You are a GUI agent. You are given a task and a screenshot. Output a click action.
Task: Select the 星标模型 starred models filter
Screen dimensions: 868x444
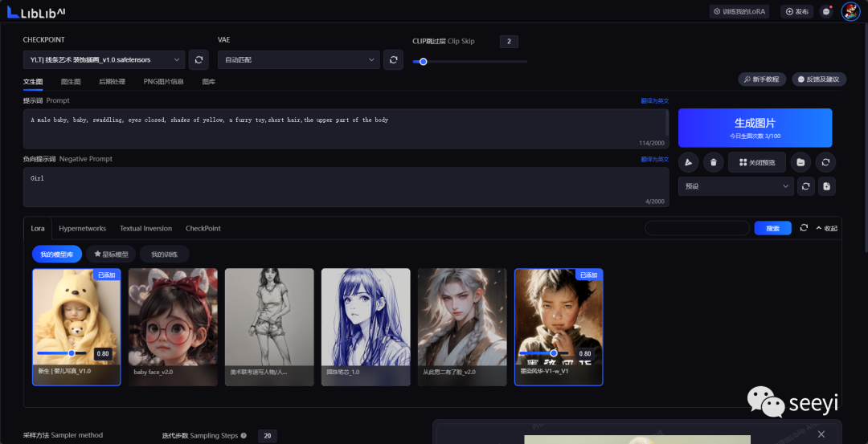111,255
